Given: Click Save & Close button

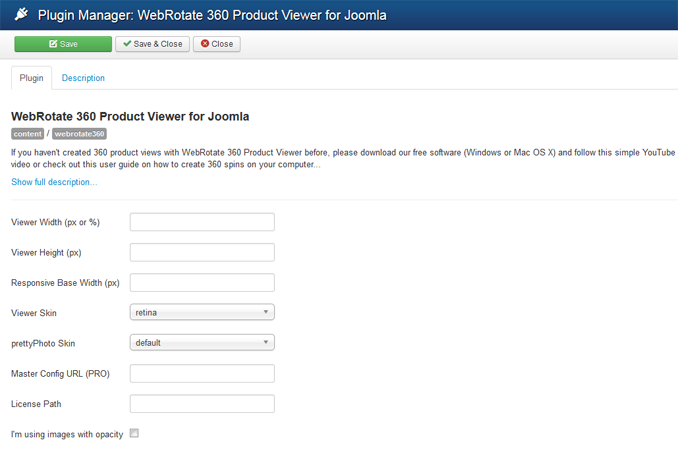Looking at the screenshot, I should pos(152,44).
